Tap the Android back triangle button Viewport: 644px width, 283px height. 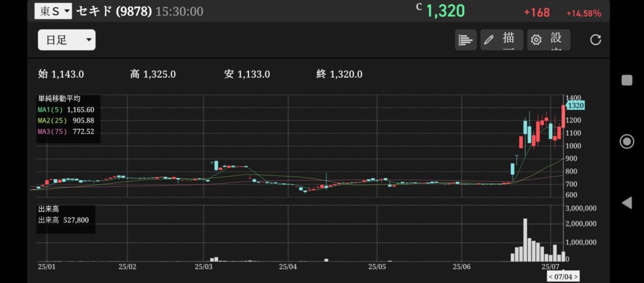coord(627,203)
